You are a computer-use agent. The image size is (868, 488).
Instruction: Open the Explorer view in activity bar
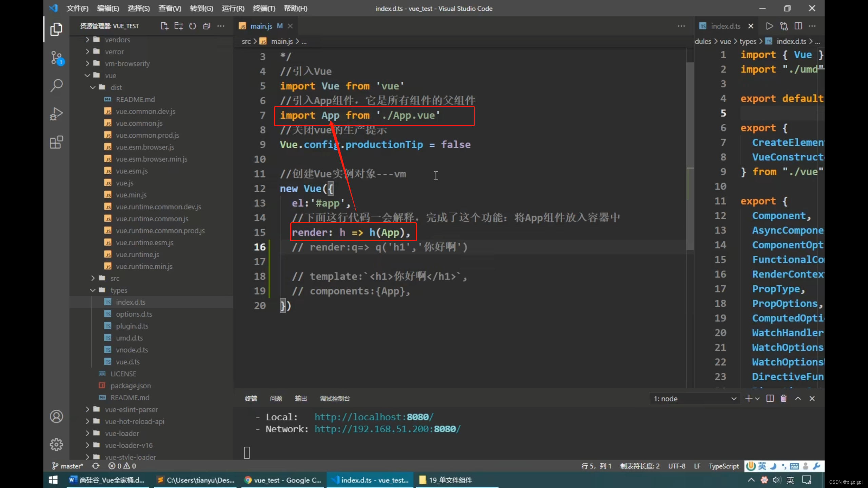[56, 29]
